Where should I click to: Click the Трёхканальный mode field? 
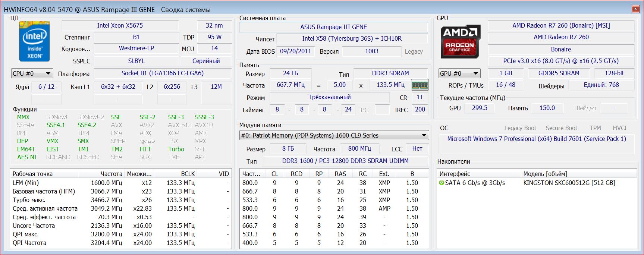330,97
